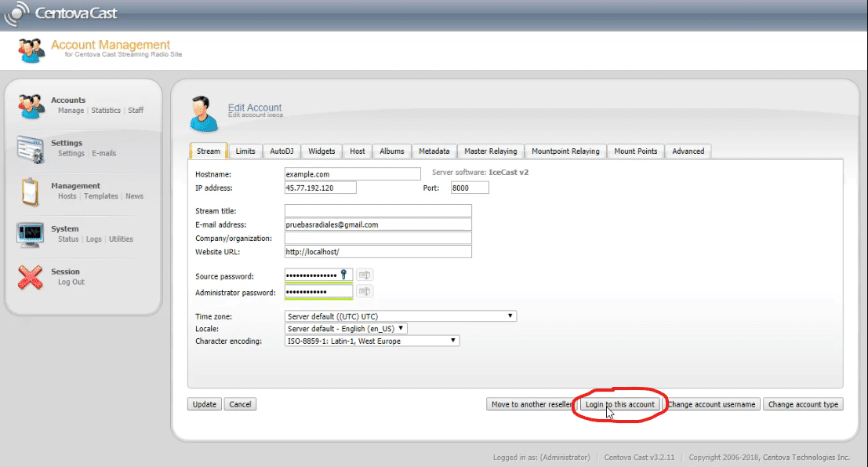Open the Locale dropdown
The image size is (868, 467).
(x=346, y=329)
